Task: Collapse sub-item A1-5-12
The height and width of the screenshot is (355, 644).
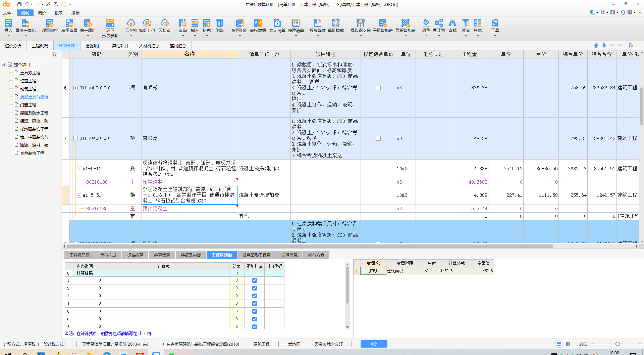Action: 79,169
